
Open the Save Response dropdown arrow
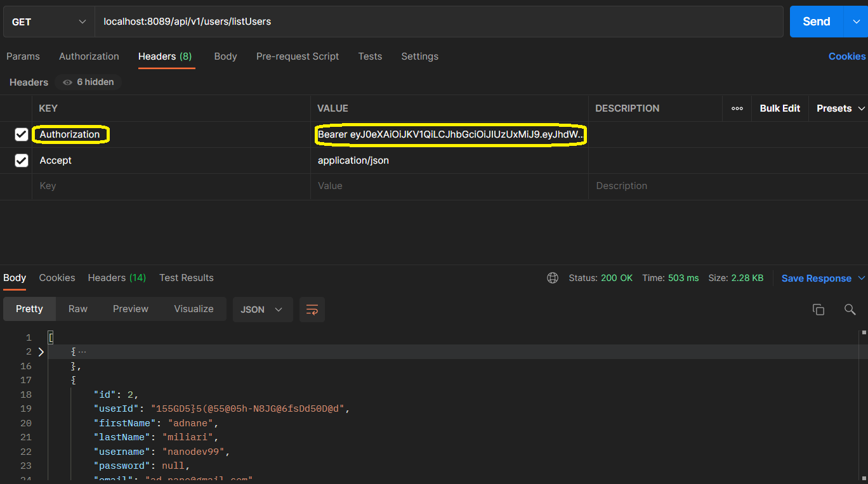pyautogui.click(x=861, y=278)
